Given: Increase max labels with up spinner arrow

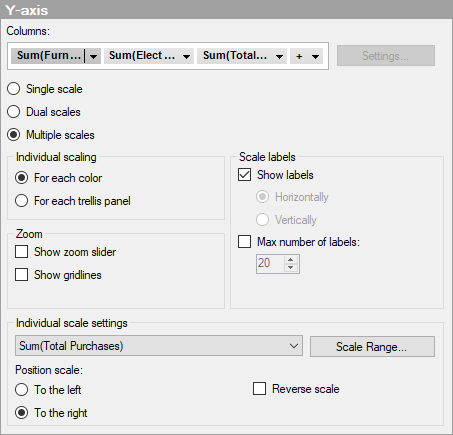Looking at the screenshot, I should pos(291,260).
